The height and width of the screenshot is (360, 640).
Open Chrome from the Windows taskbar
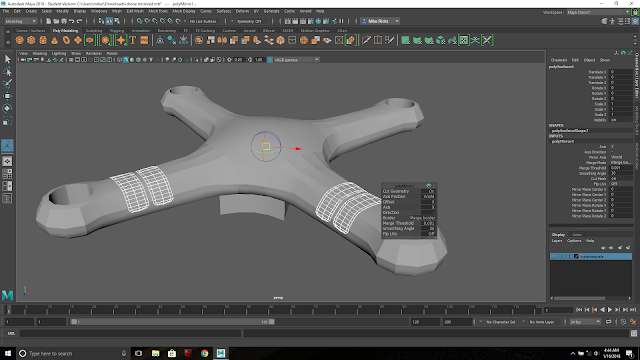(x=204, y=353)
